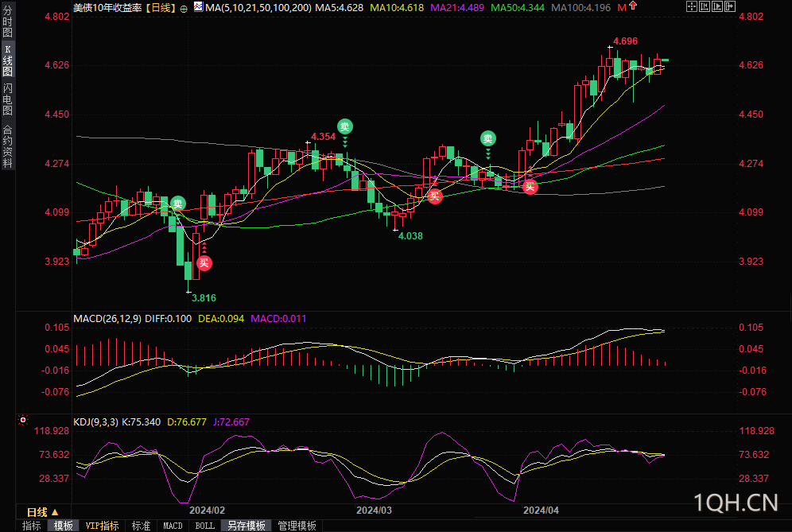
Task: Open the KDJ(9,3,3) indicator settings label
Action: [95, 421]
